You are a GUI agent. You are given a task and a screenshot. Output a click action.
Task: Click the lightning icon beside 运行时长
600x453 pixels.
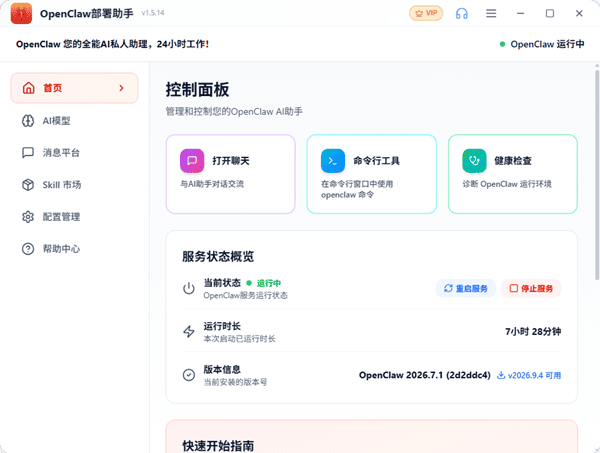click(x=189, y=331)
